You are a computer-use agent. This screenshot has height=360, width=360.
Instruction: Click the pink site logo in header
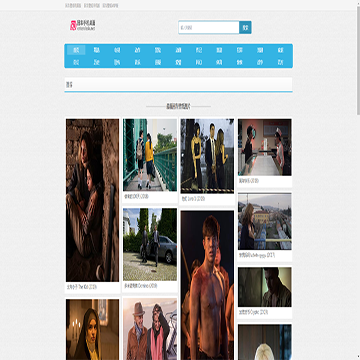click(83, 25)
